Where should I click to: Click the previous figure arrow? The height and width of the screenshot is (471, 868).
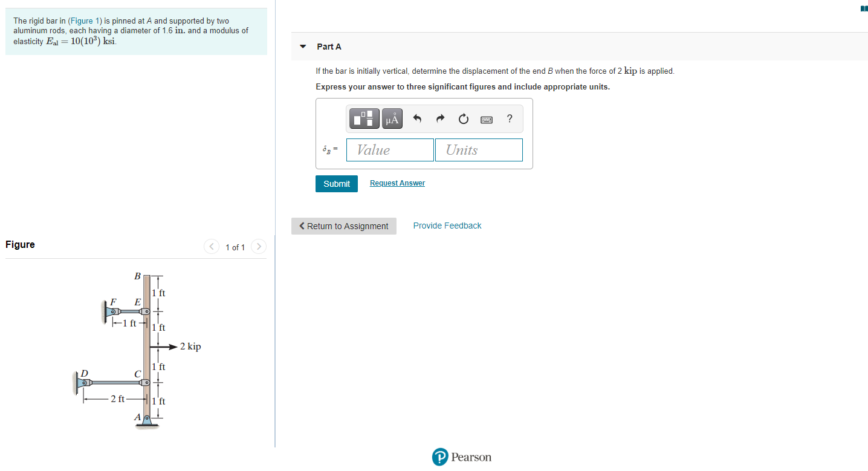pos(212,247)
